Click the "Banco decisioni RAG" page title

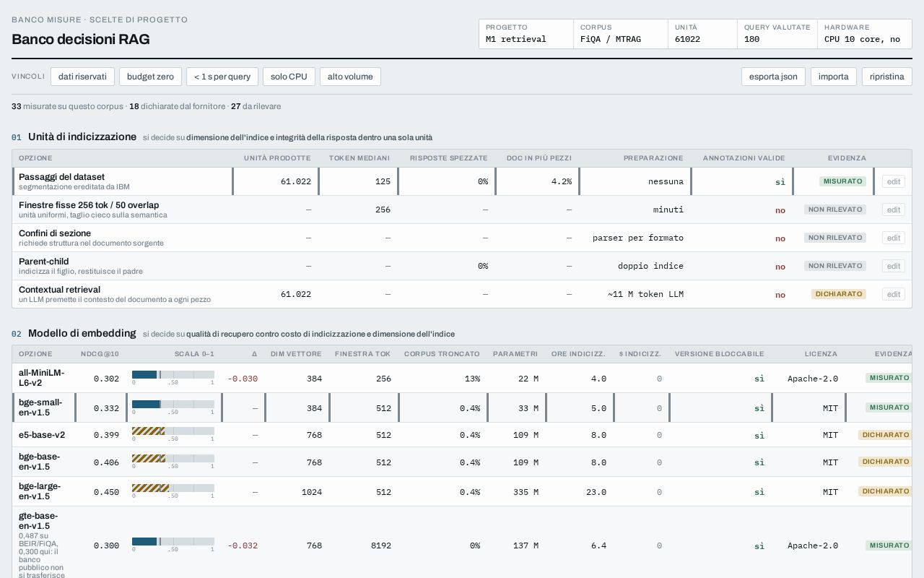tap(81, 39)
